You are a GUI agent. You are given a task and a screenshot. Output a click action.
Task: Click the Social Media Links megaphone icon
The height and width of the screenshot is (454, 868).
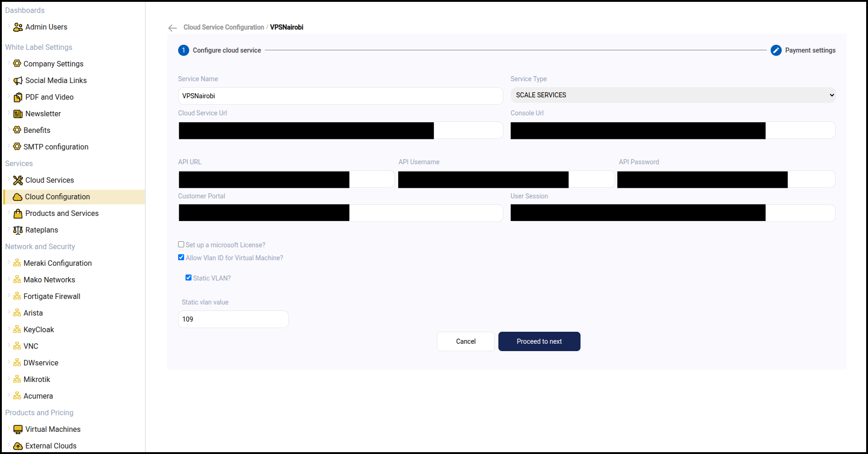(18, 81)
